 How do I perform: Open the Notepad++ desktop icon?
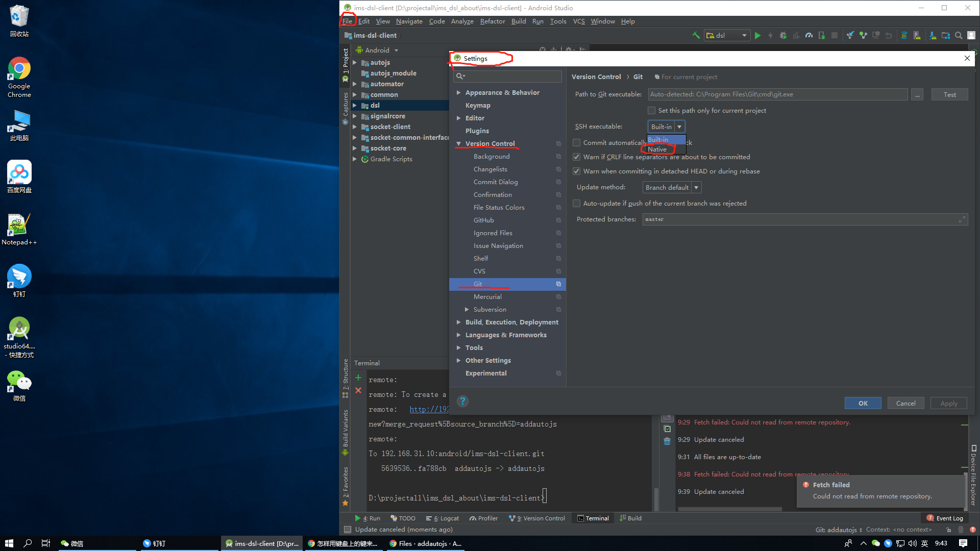click(19, 229)
